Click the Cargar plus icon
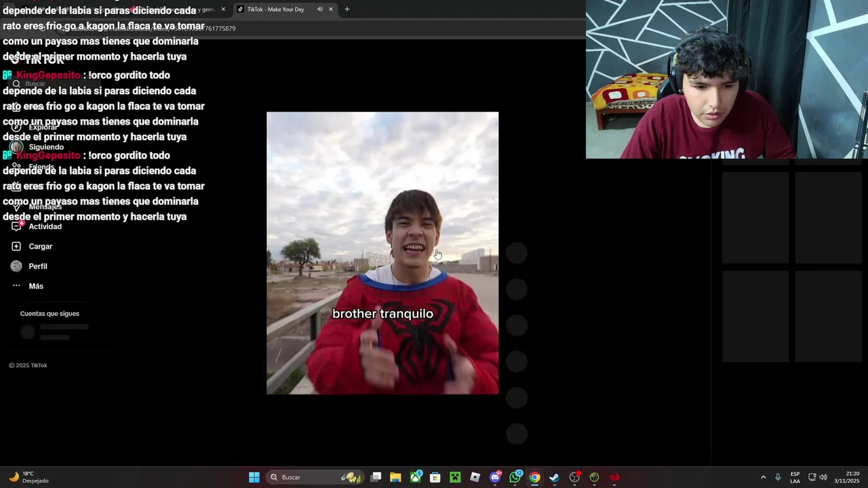 (16, 246)
